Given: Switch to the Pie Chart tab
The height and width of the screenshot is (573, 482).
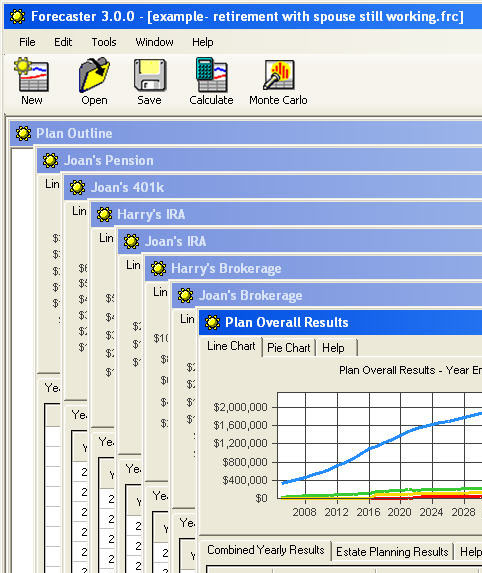Looking at the screenshot, I should coord(289,348).
